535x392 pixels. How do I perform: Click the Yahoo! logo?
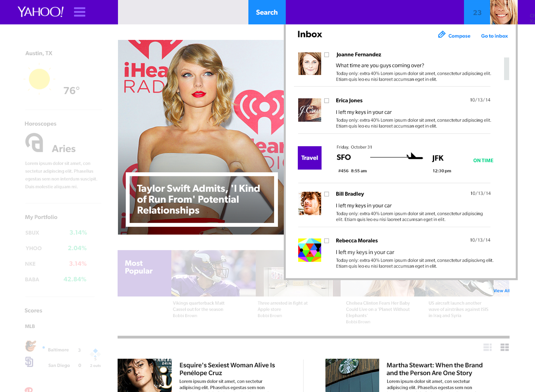click(40, 12)
